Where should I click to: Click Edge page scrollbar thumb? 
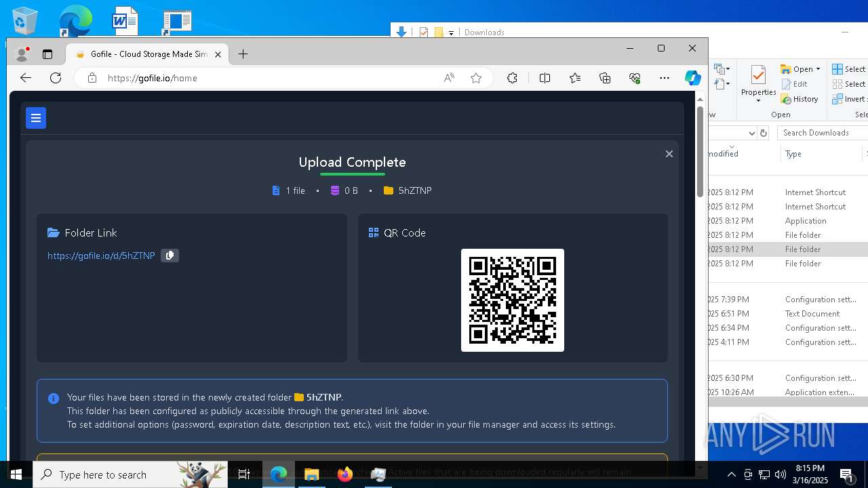click(x=700, y=152)
